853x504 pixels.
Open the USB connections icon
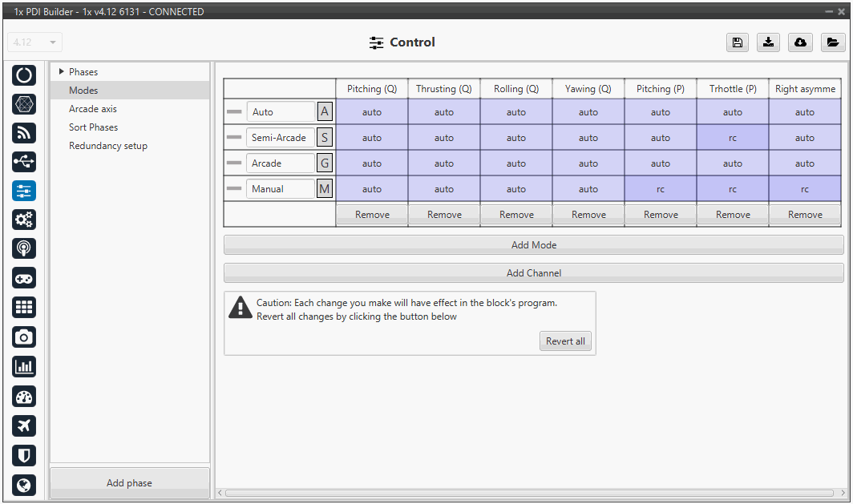[x=24, y=162]
